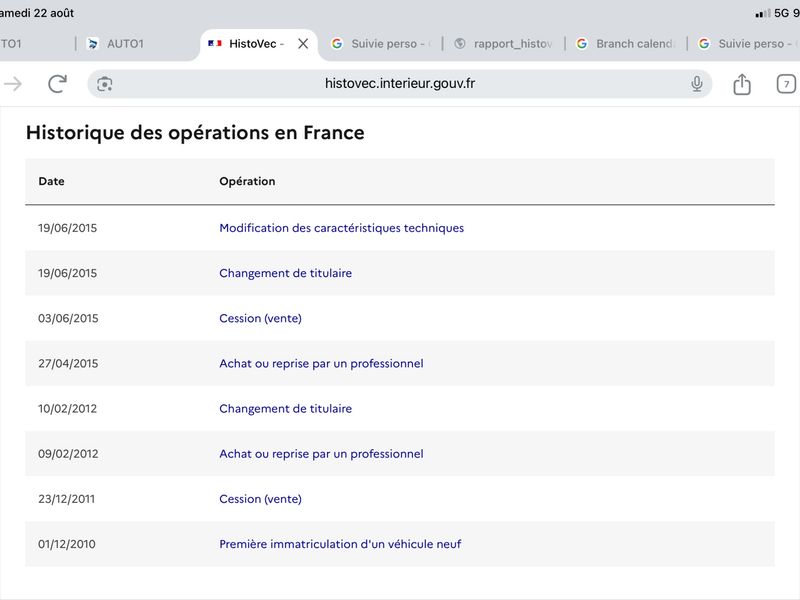Click the Date column header
Viewport: 800px width, 600px height.
(x=51, y=181)
